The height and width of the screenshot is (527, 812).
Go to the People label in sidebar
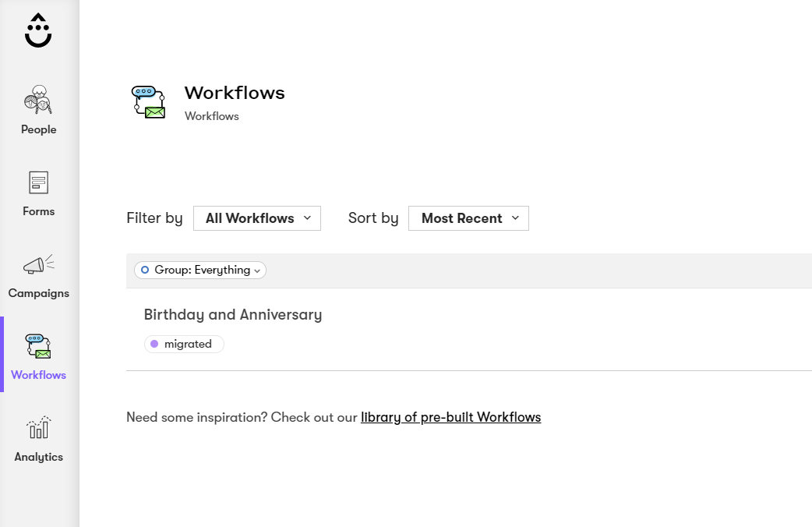tap(38, 129)
